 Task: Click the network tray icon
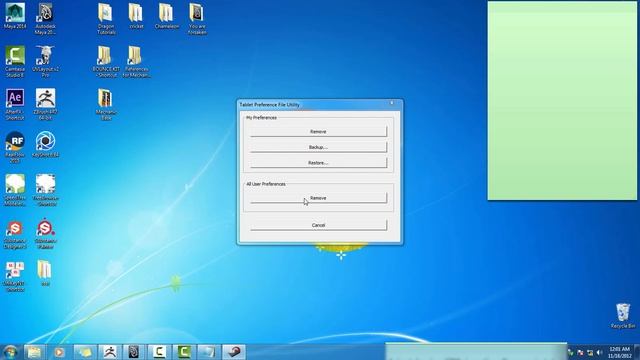click(590, 353)
